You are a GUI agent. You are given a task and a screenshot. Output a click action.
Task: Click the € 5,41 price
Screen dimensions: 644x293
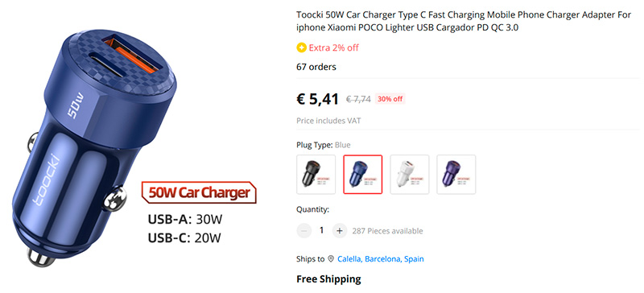click(x=317, y=99)
